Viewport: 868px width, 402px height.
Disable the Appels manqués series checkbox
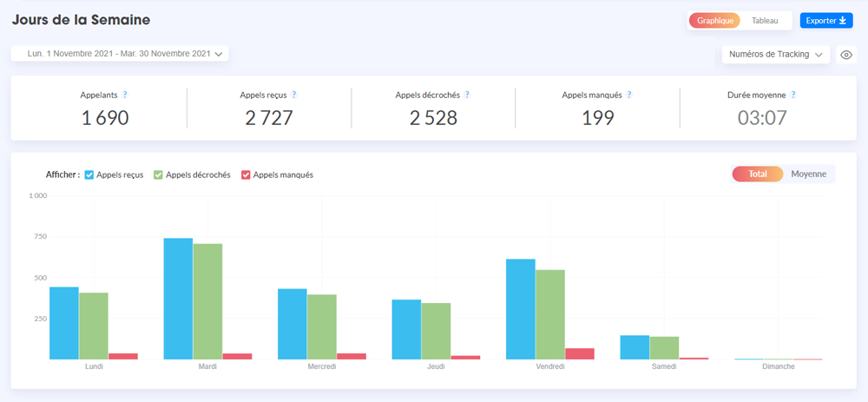[x=246, y=175]
